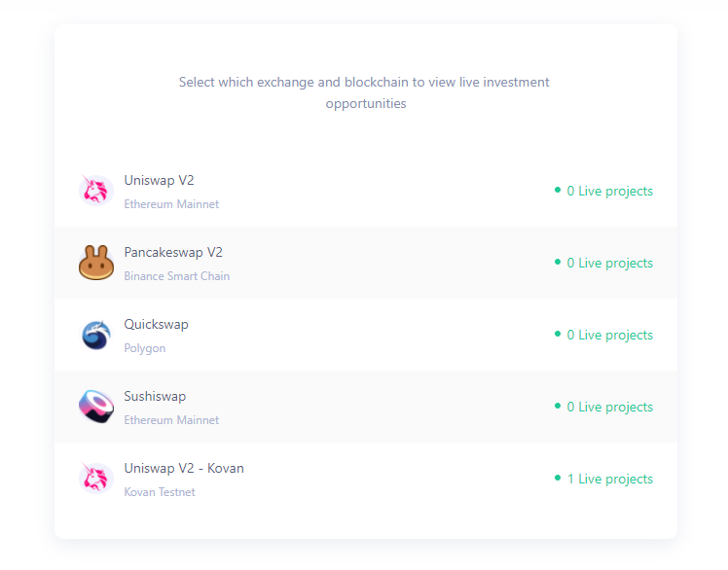Click the Binance Smart Chain label
Viewport: 728px width, 570px height.
click(x=177, y=276)
